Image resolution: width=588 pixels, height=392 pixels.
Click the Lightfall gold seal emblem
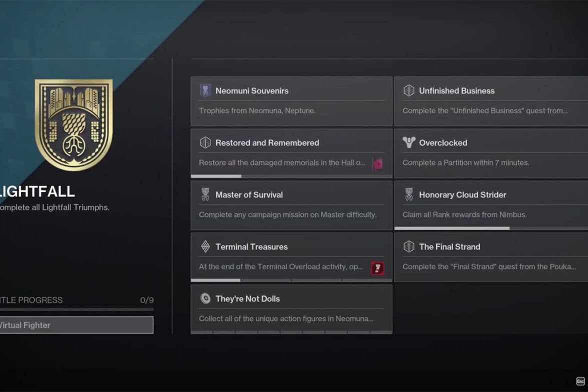73,124
